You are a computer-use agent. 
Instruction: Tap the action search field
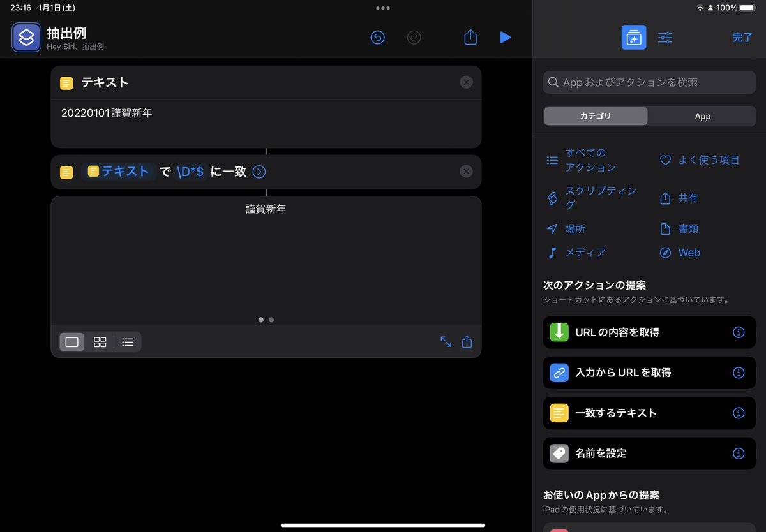click(x=648, y=82)
